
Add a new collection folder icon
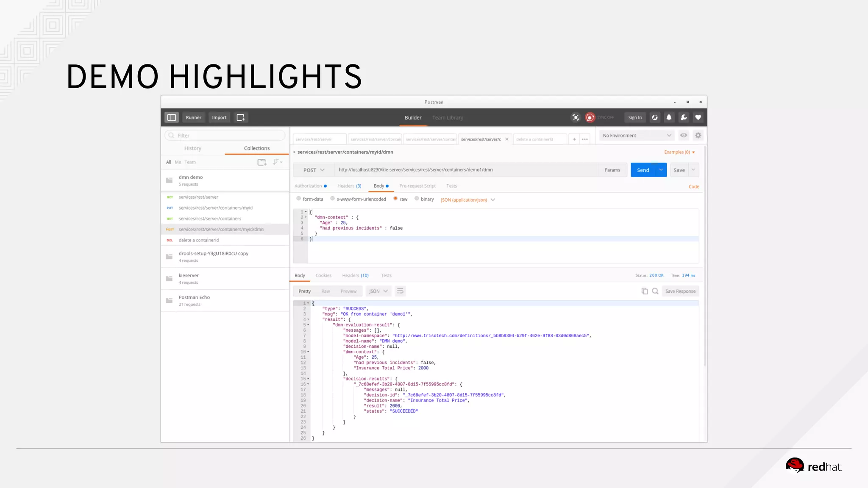[262, 162]
